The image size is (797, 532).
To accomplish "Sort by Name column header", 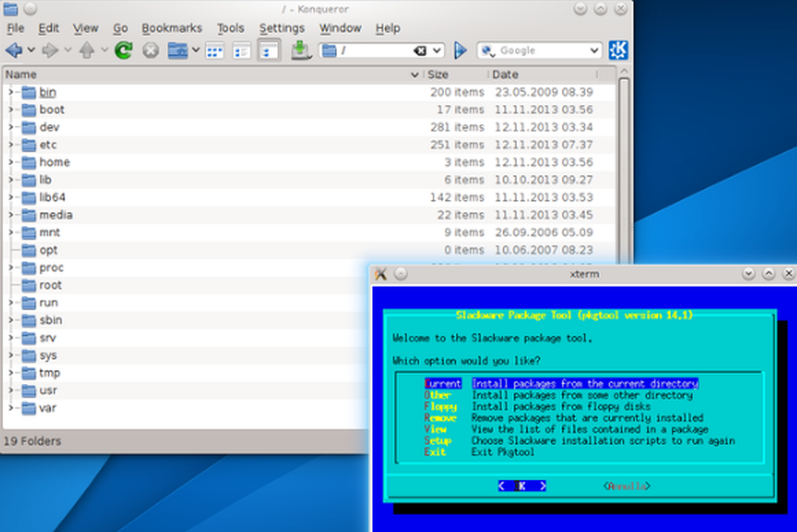I will click(x=211, y=75).
